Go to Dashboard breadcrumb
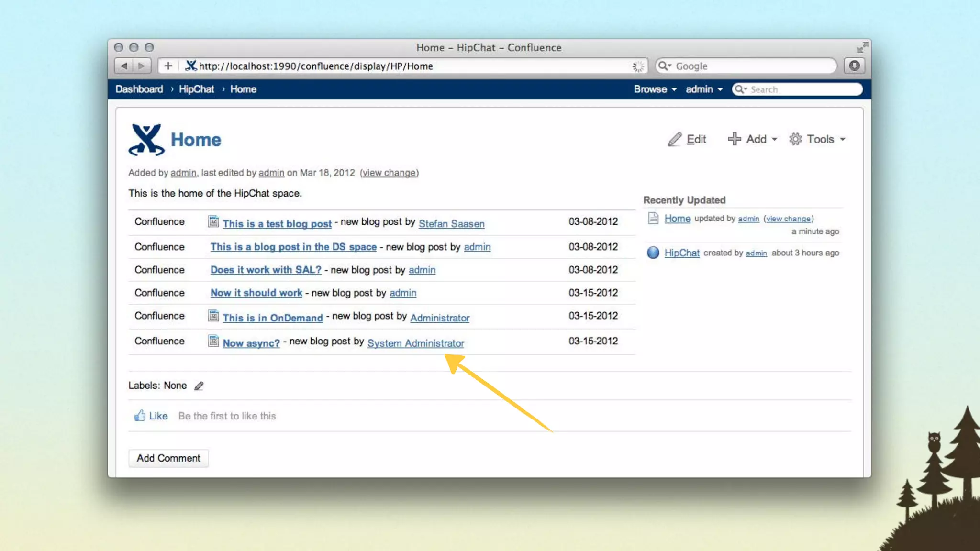The width and height of the screenshot is (980, 551). tap(139, 89)
